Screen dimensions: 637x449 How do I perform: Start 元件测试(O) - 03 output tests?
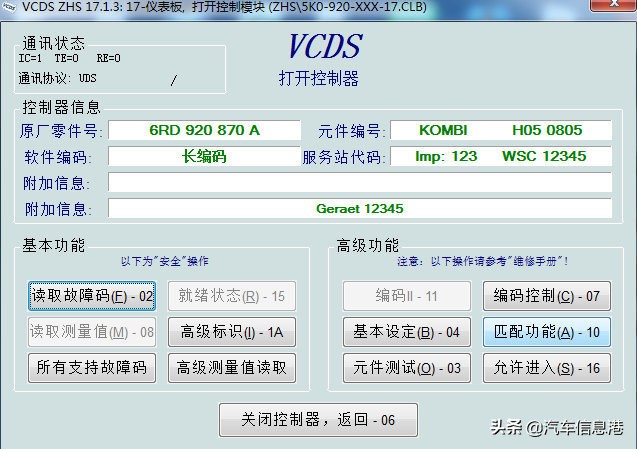[407, 368]
